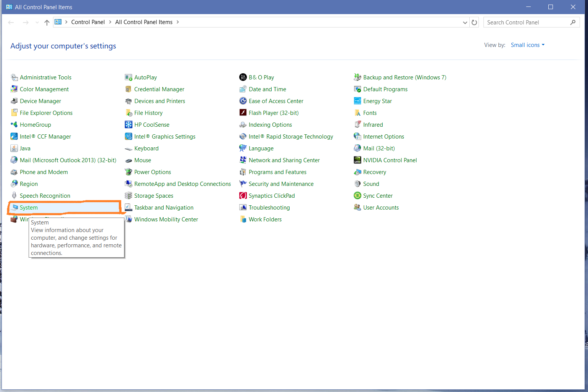Image resolution: width=588 pixels, height=392 pixels.
Task: Open RemoteApp and Desktop Connections
Action: pyautogui.click(x=182, y=184)
